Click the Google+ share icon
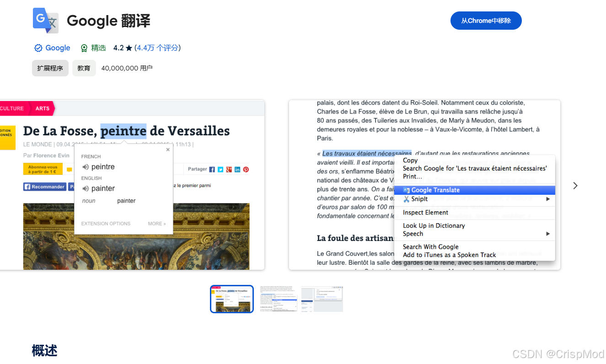 [229, 169]
